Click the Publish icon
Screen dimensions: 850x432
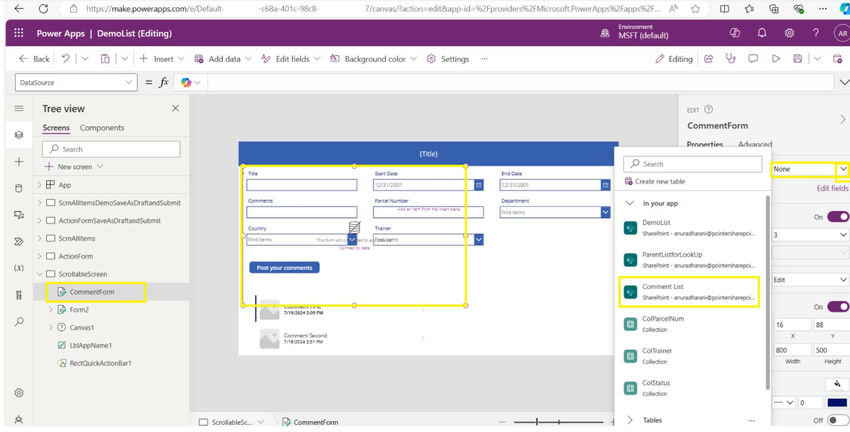pyautogui.click(x=838, y=59)
